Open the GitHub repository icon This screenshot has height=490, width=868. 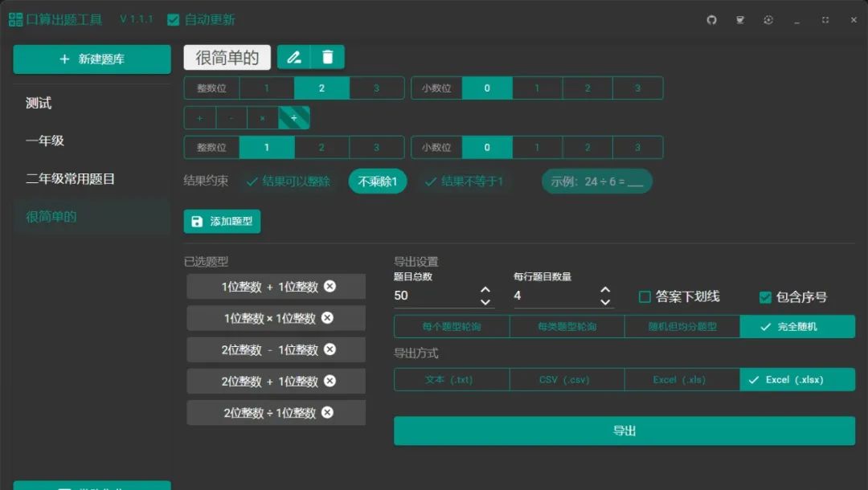pos(711,20)
